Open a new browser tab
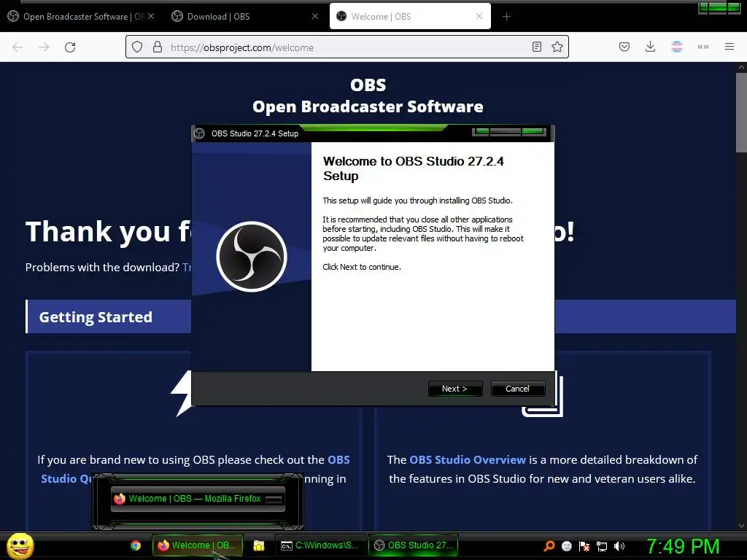 (x=506, y=17)
